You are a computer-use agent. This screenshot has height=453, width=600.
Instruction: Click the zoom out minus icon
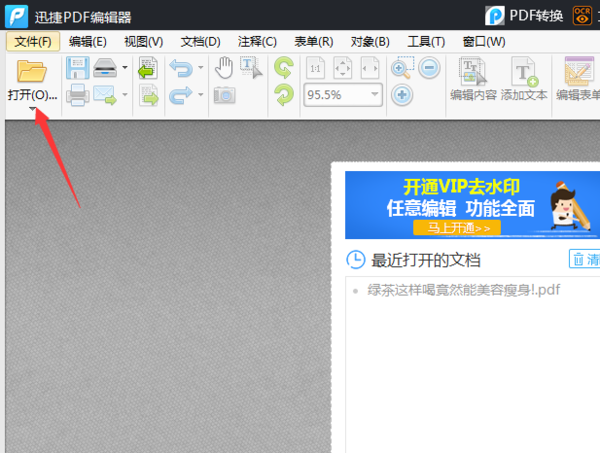[x=429, y=68]
